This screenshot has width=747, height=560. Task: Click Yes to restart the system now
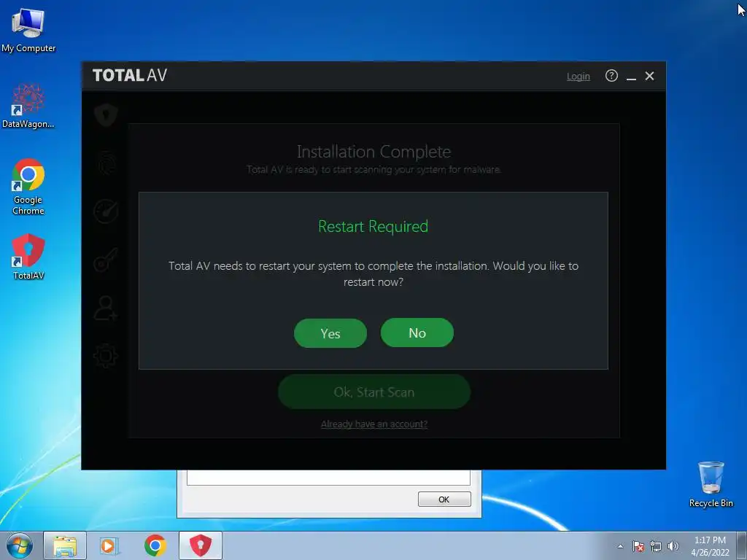tap(330, 333)
